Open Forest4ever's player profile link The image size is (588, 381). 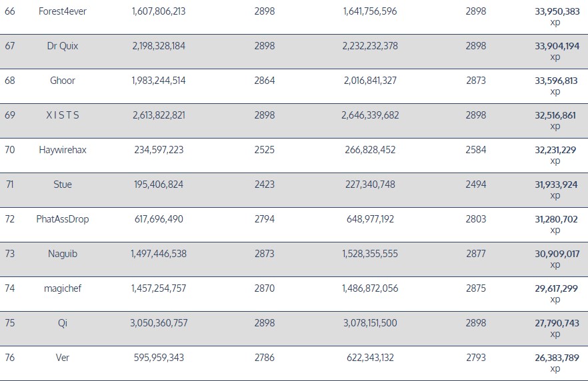[63, 11]
